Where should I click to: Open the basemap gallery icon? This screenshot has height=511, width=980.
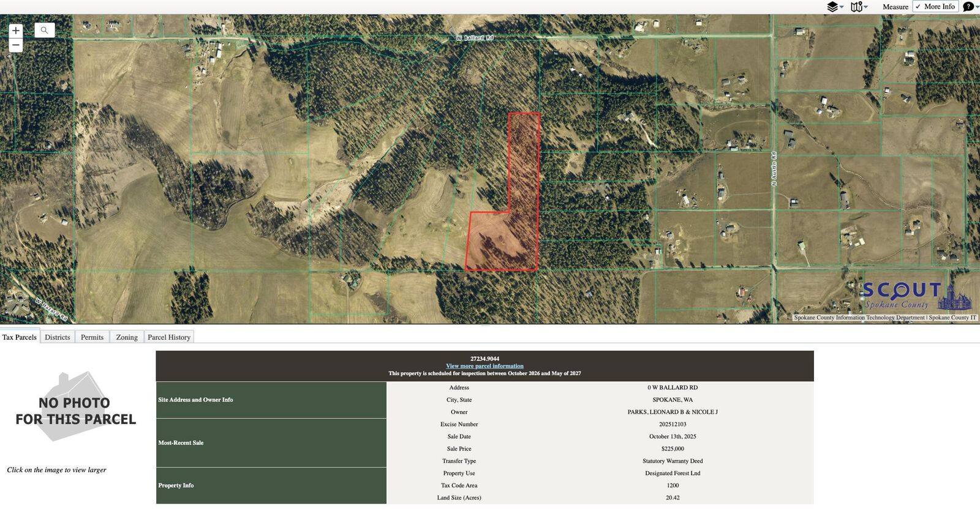[856, 7]
